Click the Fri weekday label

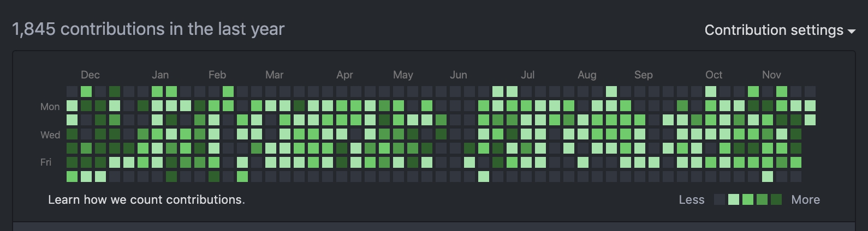coord(46,162)
